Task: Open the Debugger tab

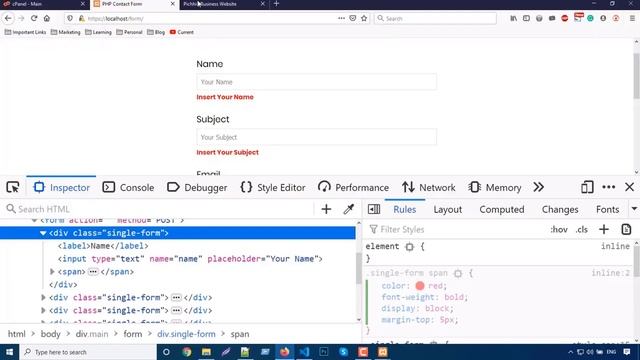Action: click(x=197, y=187)
